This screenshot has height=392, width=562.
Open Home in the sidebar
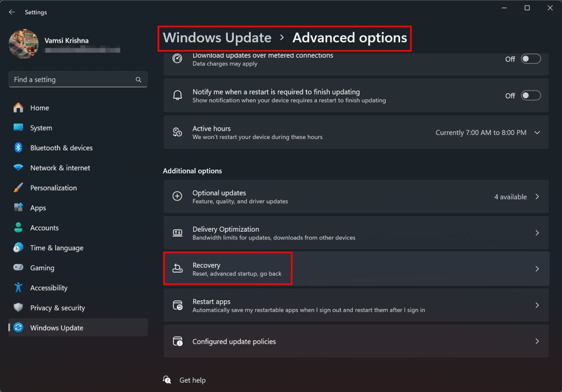tap(78, 108)
